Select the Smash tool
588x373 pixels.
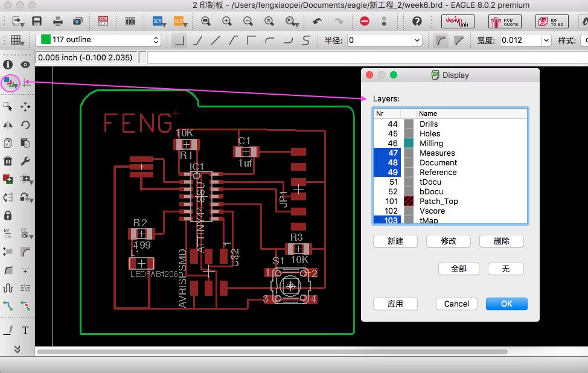coord(8,252)
